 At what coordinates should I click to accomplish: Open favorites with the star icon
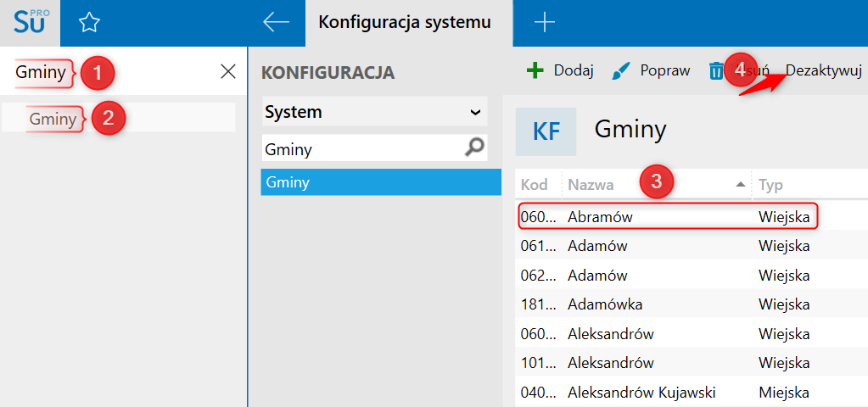[x=89, y=23]
